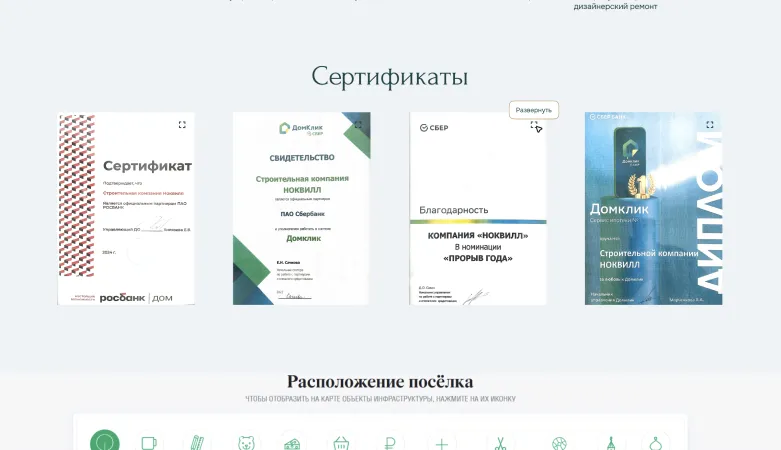Show banks using the ruble sign icon
The width and height of the screenshot is (781, 450).
(390, 442)
